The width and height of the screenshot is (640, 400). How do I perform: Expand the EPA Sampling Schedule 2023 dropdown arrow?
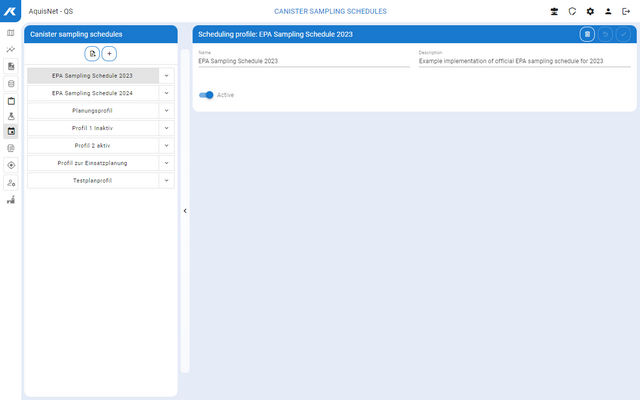tap(167, 75)
